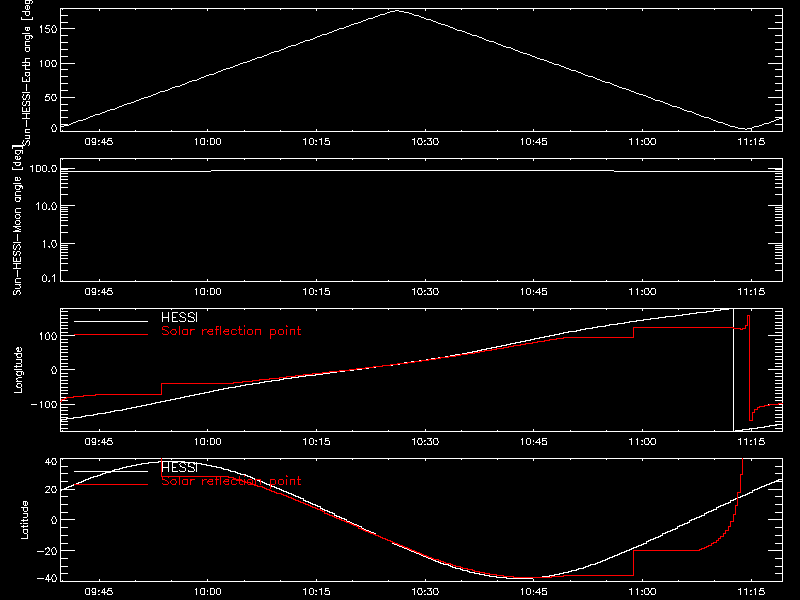Click the 150 tick on Earth angle plot
Image resolution: width=800 pixels, height=600 pixels.
tap(48, 29)
